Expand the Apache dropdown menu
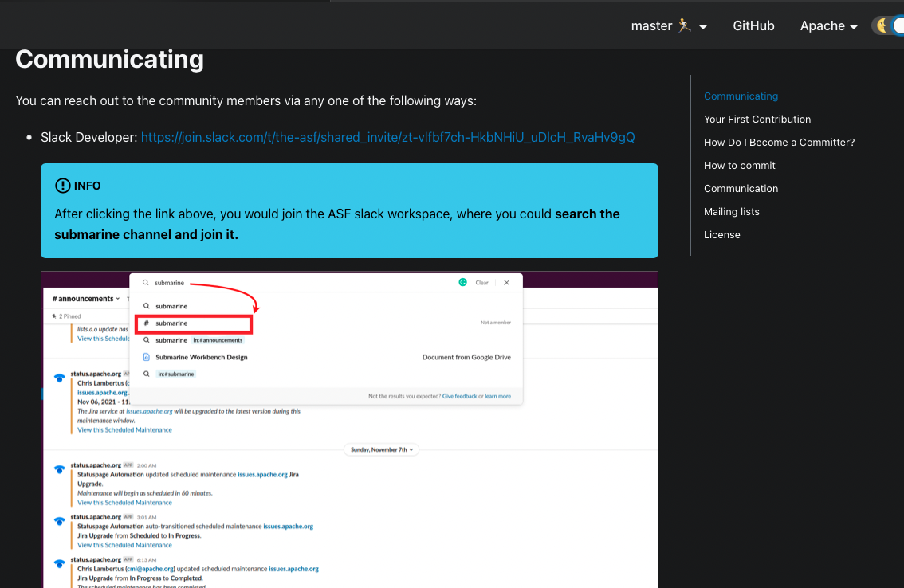Viewport: 904px width, 588px height. click(x=828, y=26)
